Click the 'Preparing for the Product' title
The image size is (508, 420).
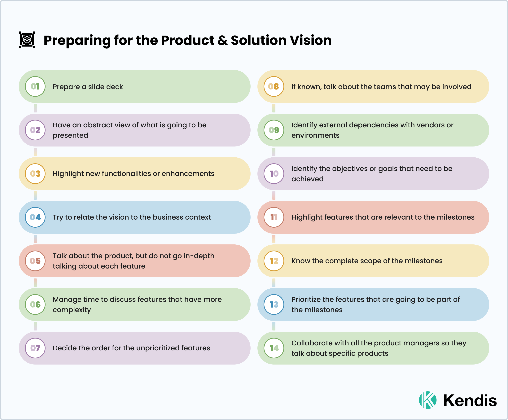(187, 40)
